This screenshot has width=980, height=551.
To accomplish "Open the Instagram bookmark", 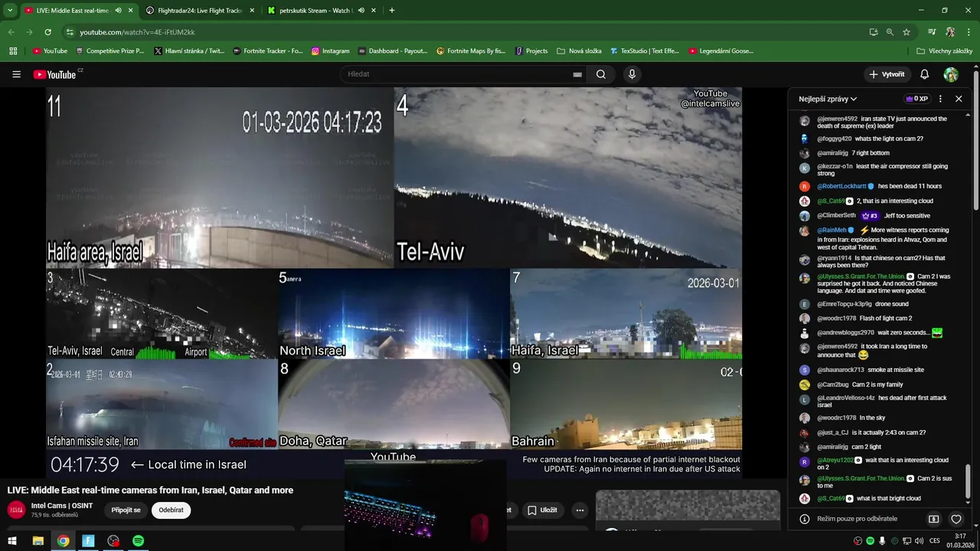I will [x=330, y=51].
